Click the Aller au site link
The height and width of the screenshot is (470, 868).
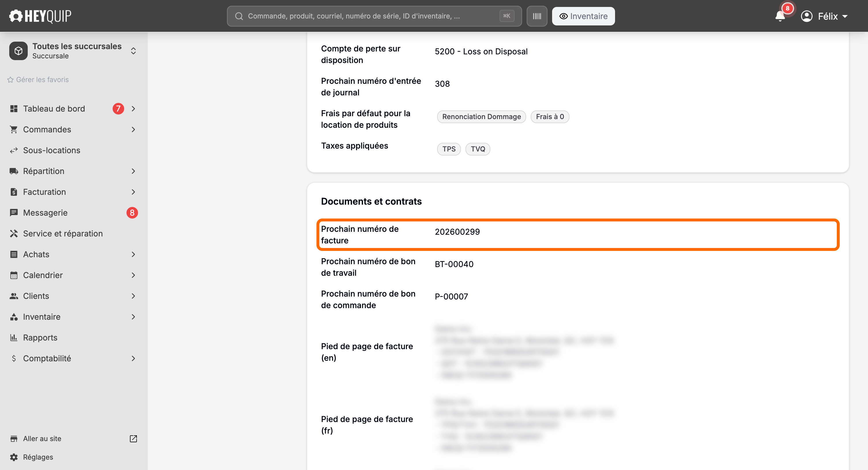pyautogui.click(x=42, y=438)
